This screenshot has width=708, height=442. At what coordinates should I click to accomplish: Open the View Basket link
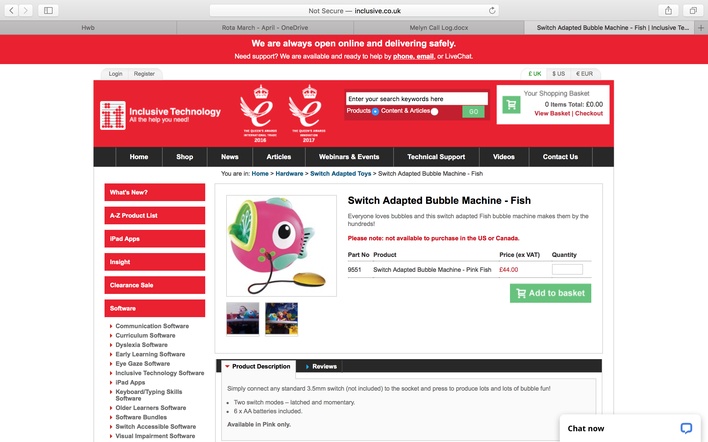552,113
